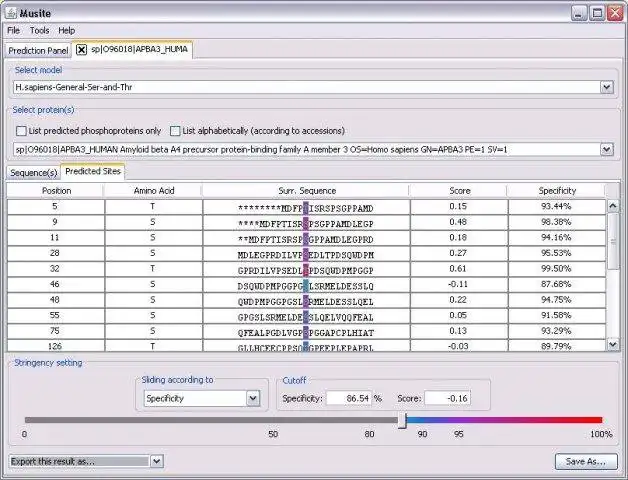This screenshot has width=628, height=480.
Task: Click the colored slider track near 95
Action: pos(459,420)
